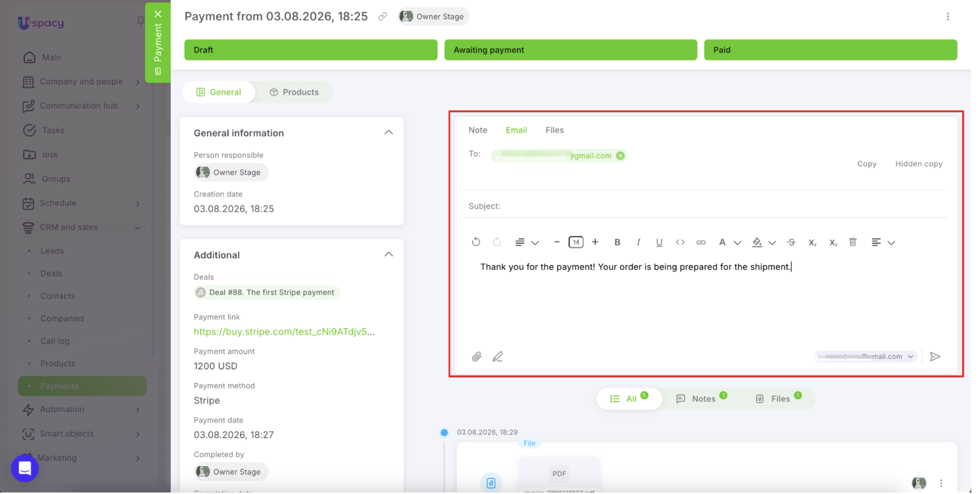Choose a highlight fill color
Viewport: 980px width, 494px height.
pos(757,242)
